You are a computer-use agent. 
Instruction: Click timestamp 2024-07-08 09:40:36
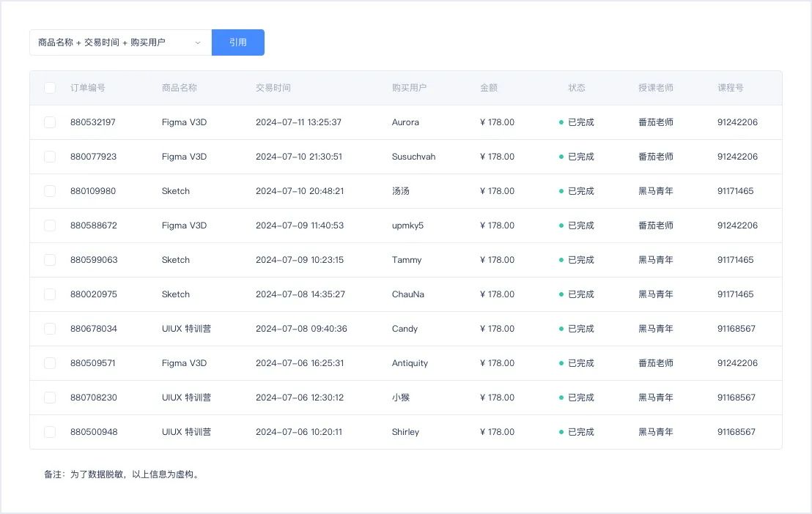pos(301,329)
